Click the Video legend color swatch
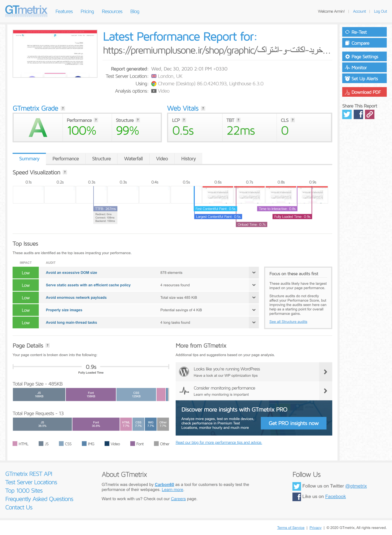This screenshot has height=535, width=392. (x=107, y=443)
